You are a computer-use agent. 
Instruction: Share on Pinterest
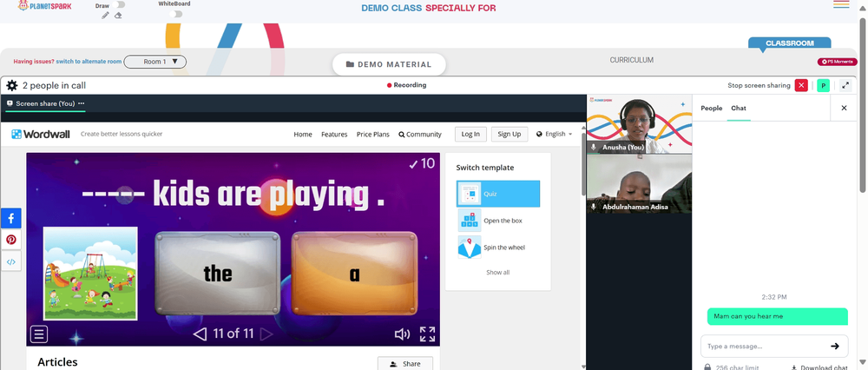tap(11, 240)
